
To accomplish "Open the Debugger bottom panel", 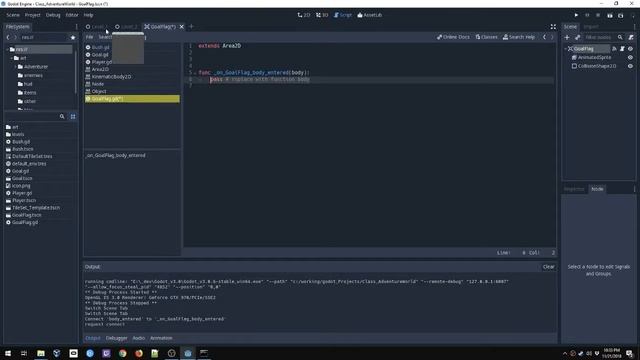I will pyautogui.click(x=117, y=338).
